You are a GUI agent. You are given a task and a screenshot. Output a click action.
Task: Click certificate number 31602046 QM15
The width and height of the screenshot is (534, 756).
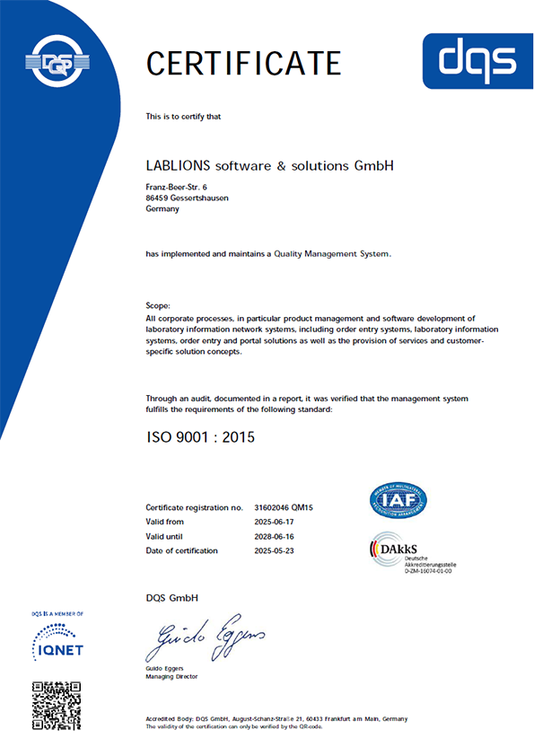(x=284, y=507)
